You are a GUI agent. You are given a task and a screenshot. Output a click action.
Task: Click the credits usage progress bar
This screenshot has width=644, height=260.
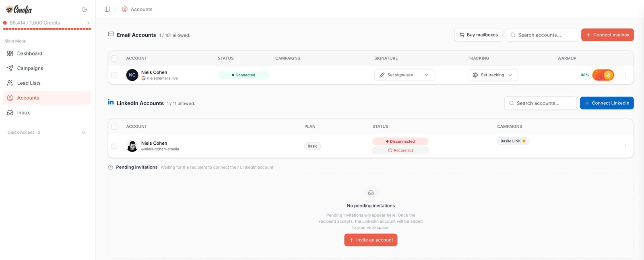(47, 29)
